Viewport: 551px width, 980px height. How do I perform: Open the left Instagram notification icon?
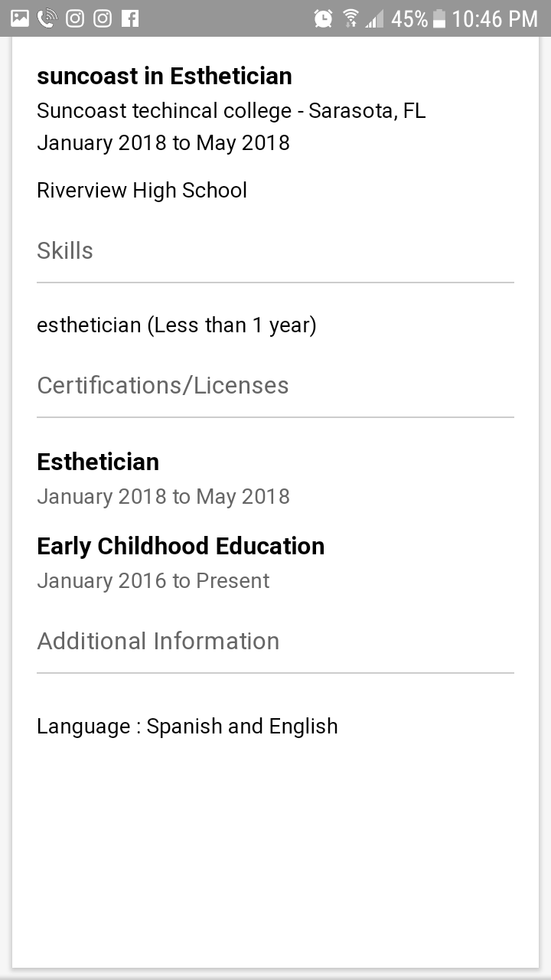[x=75, y=18]
